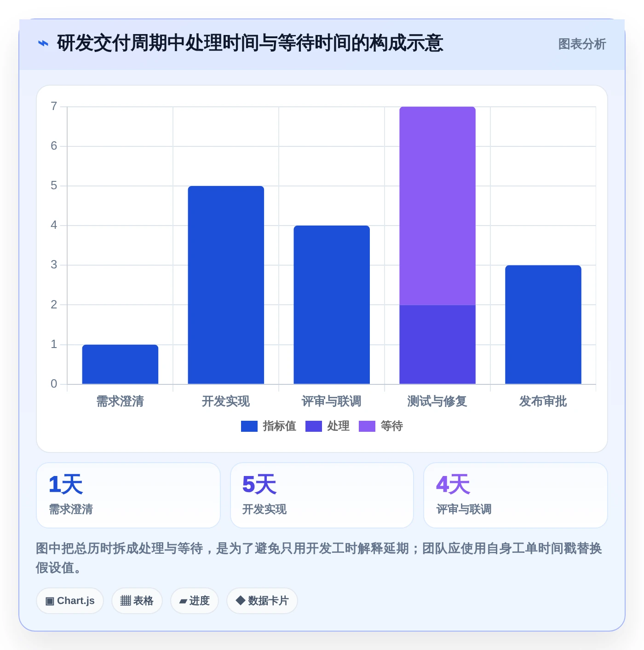Screen dimensions: 644x650
Task: Click the 指标值 legend label
Action: (x=279, y=426)
